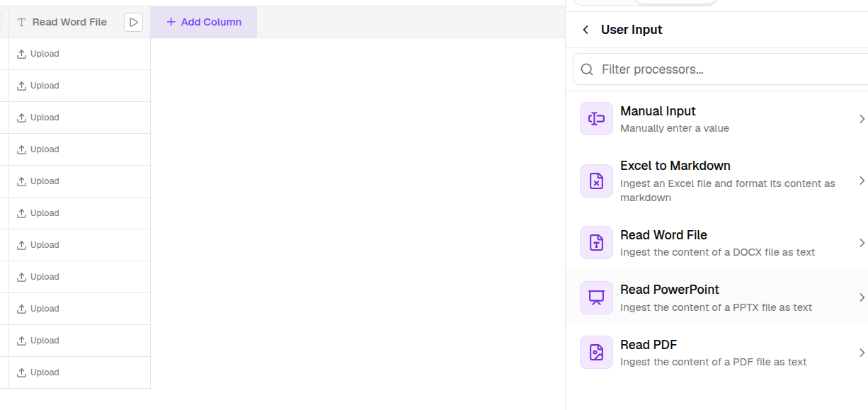
Task: Choose the Read PowerPoint processor title
Action: coord(670,290)
